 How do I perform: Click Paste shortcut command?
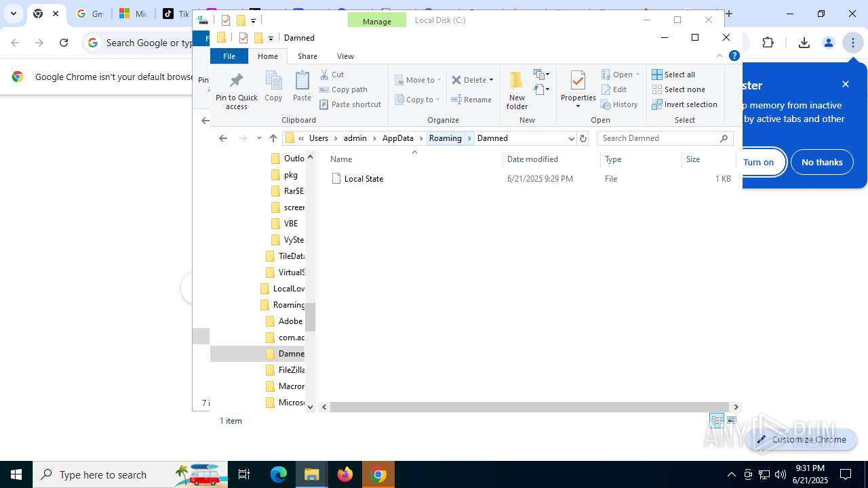pos(350,104)
